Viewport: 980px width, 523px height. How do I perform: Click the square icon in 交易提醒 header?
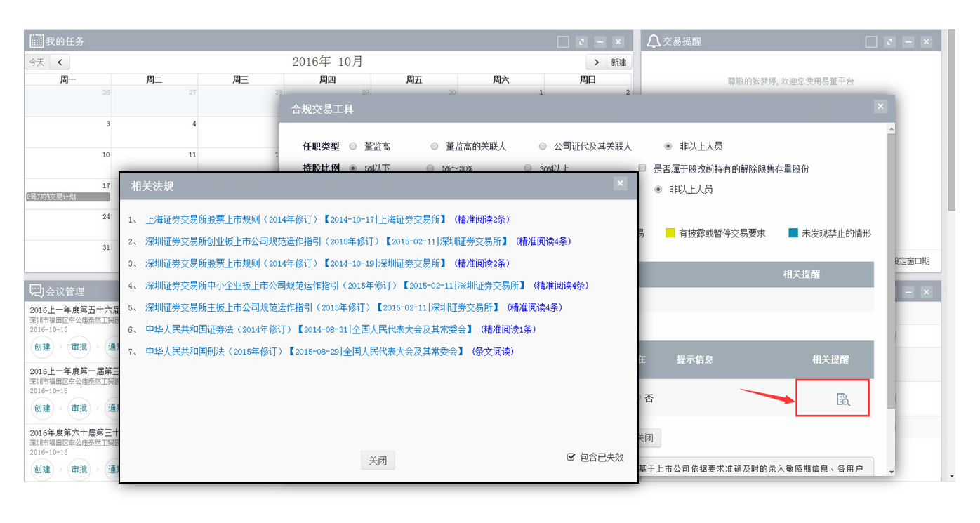pos(871,42)
